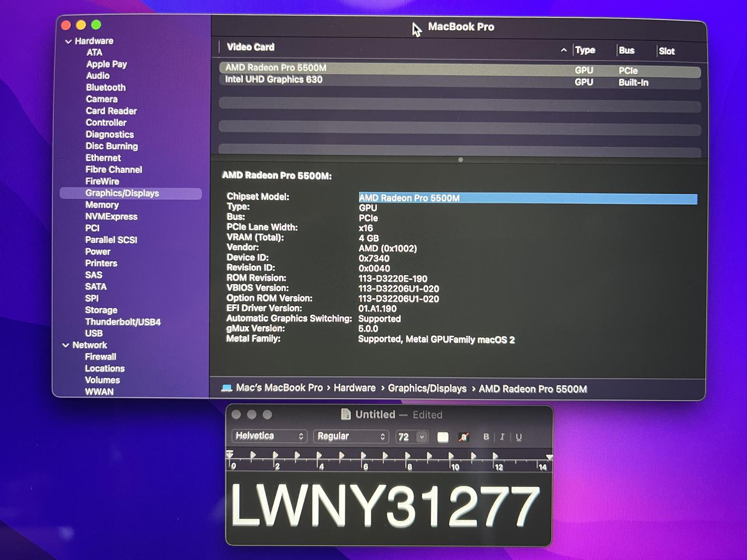
Task: Open Power information
Action: click(98, 251)
